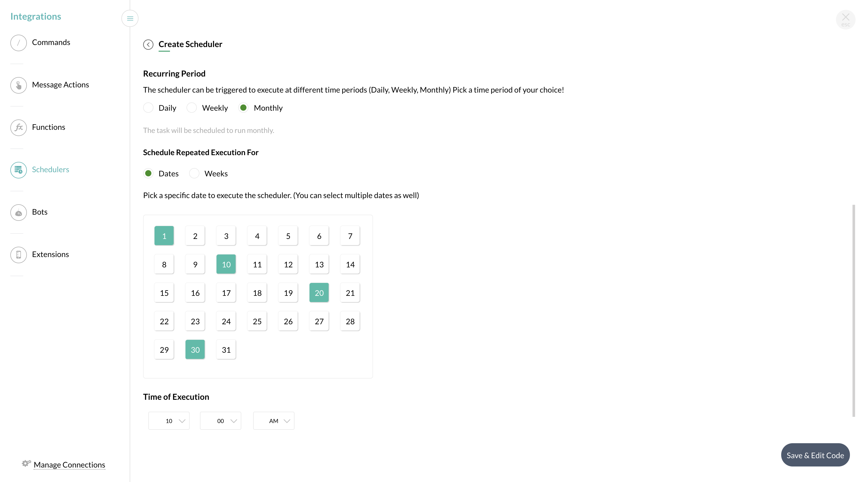Navigate to Extensions in the sidebar

pos(51,254)
